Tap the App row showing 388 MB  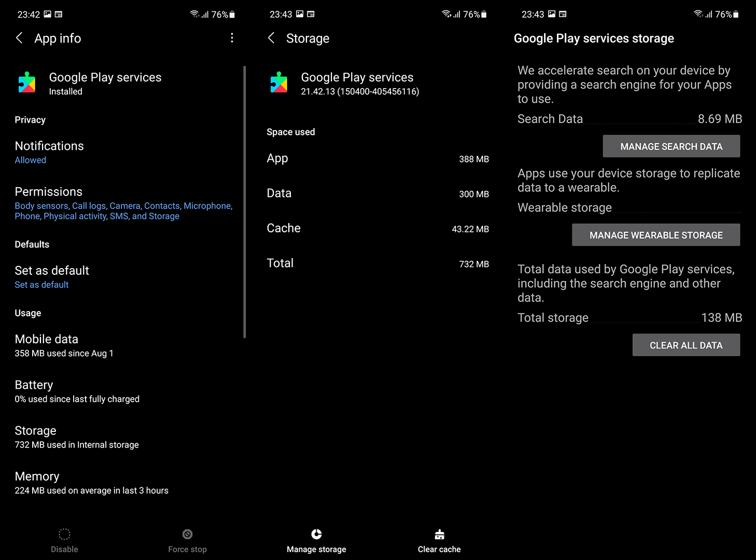377,159
